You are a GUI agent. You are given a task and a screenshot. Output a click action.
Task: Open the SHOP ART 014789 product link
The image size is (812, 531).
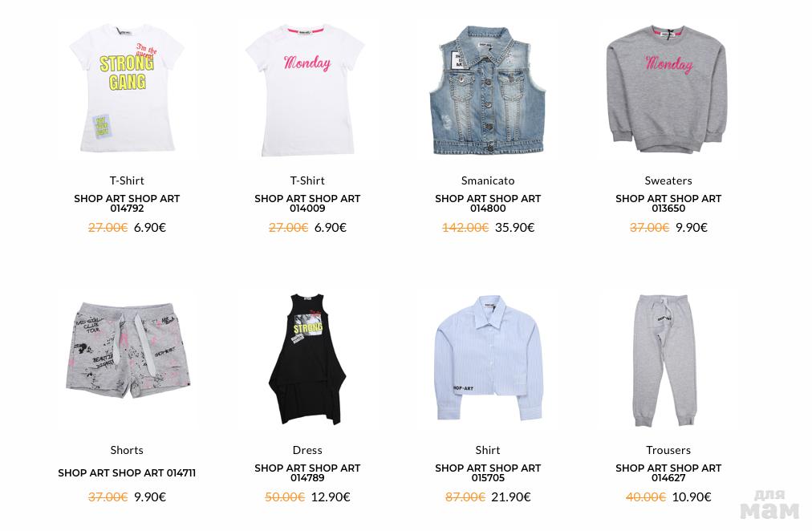[x=307, y=473]
